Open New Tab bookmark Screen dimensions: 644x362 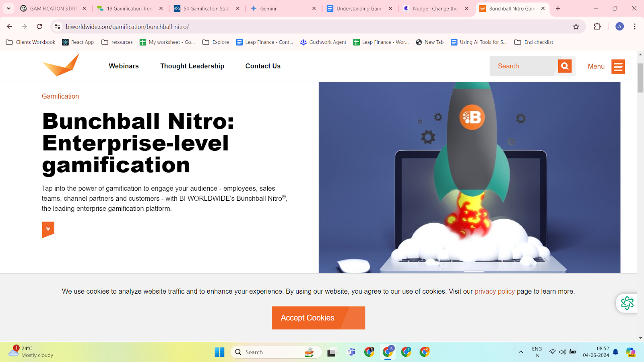(430, 42)
